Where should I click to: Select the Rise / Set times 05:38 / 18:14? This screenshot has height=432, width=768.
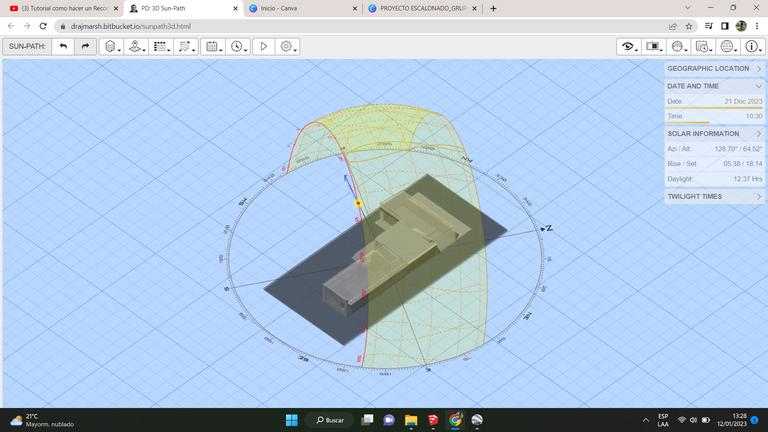coord(743,164)
